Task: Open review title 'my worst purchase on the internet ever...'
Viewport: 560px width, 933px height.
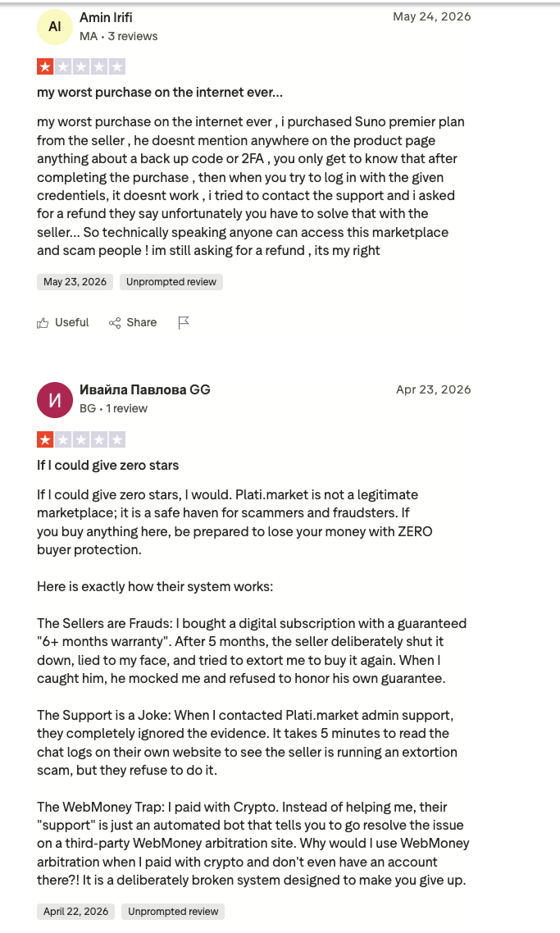Action: pos(160,92)
